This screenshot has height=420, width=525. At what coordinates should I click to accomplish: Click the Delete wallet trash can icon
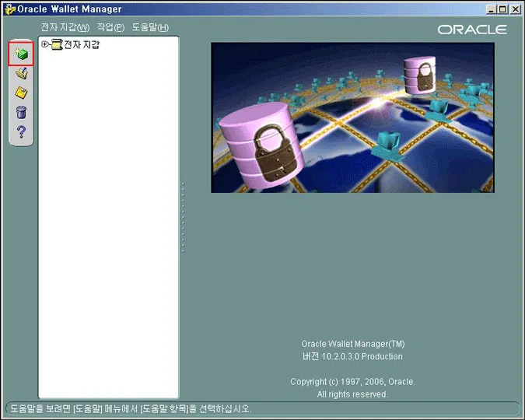(22, 112)
